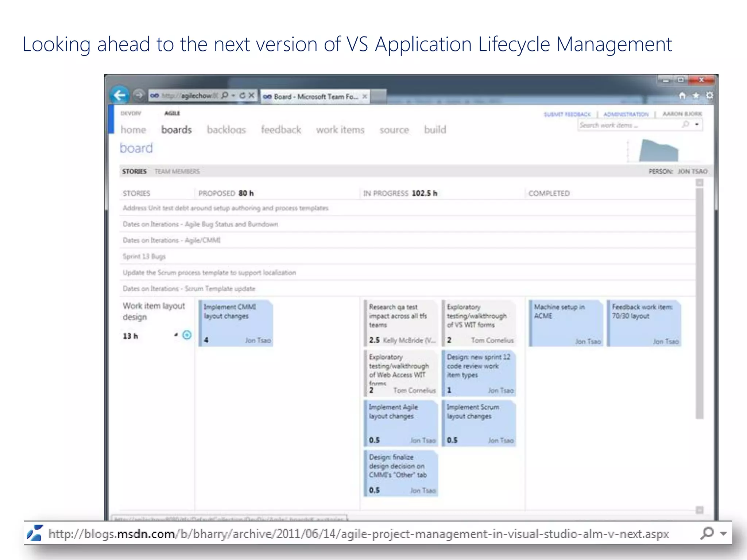Image resolution: width=747 pixels, height=560 pixels.
Task: Click the agilechow address bar URL
Action: point(190,96)
